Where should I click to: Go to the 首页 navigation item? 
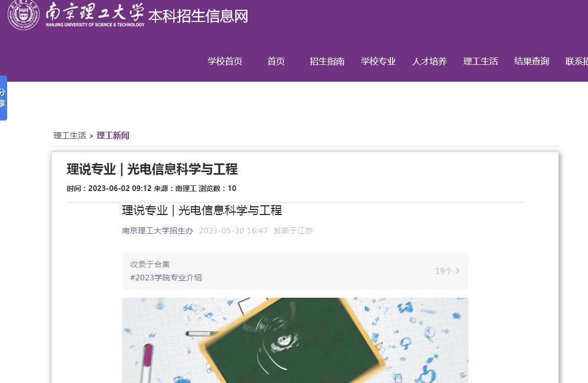(276, 61)
